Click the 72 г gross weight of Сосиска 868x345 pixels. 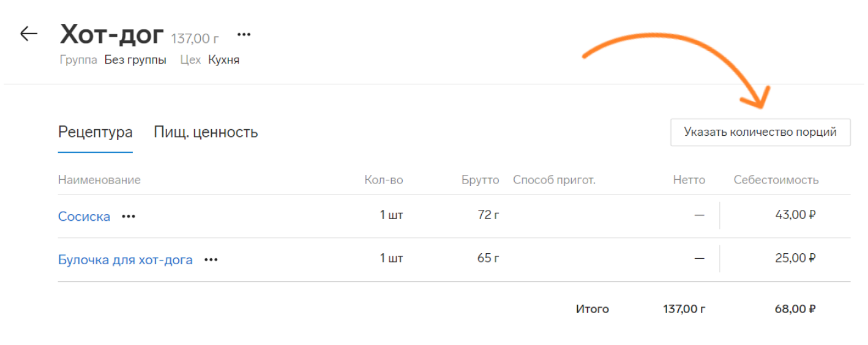coord(488,215)
